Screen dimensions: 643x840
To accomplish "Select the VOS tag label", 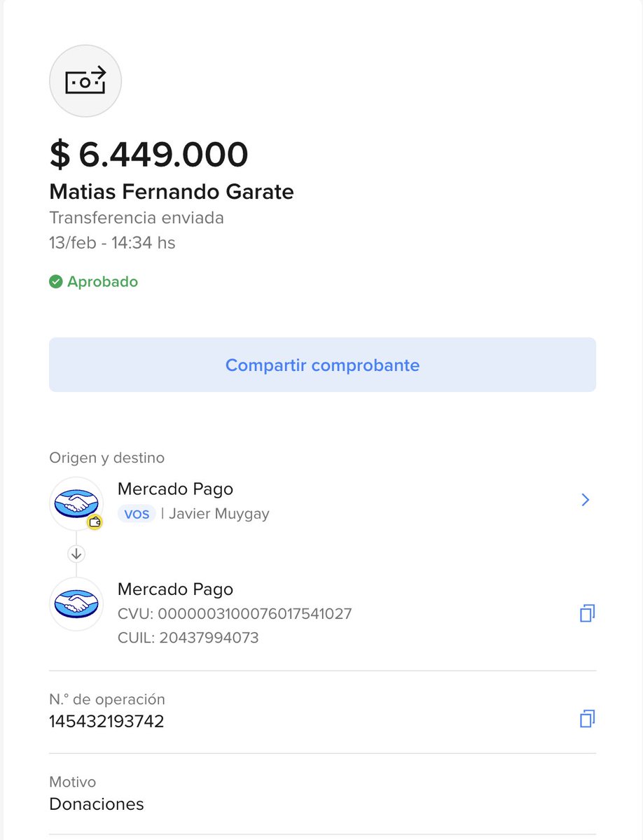I will pos(137,514).
